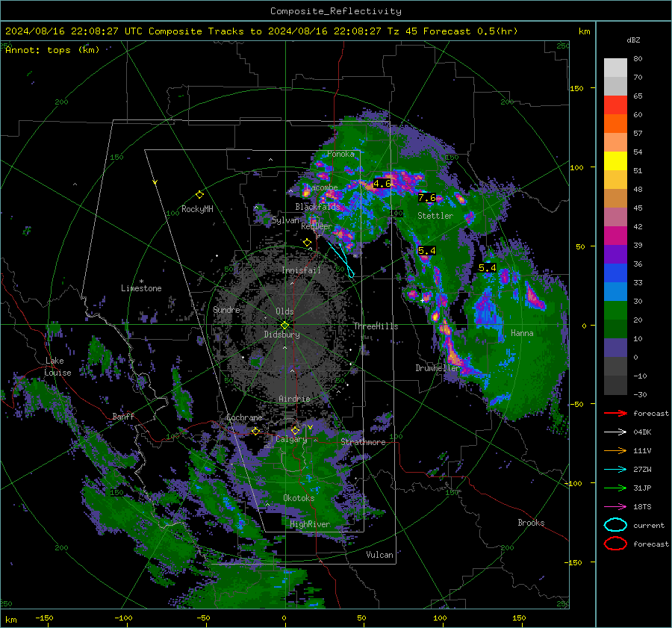
Task: Click the red forecast arrow in legend
Action: click(x=615, y=413)
